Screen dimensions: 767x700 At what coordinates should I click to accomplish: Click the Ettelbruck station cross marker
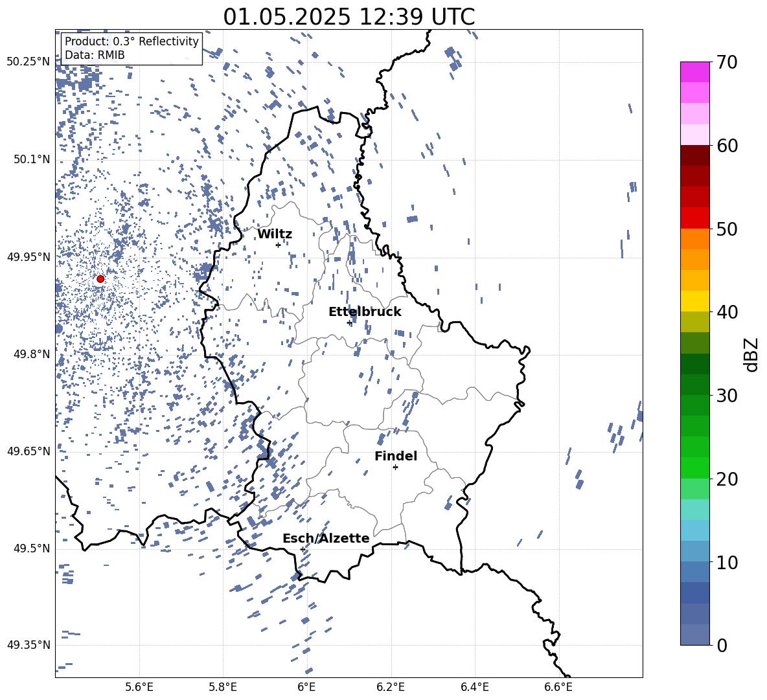click(349, 322)
